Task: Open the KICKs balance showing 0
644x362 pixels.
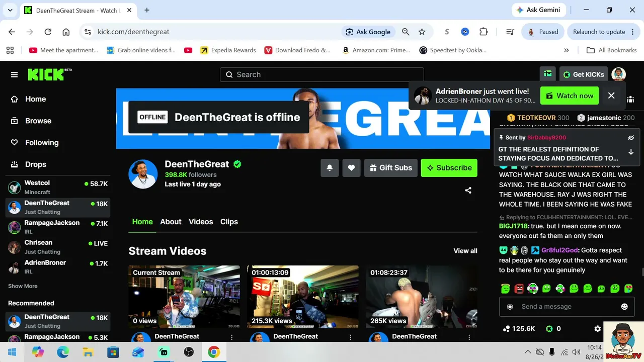Action: [553, 329]
